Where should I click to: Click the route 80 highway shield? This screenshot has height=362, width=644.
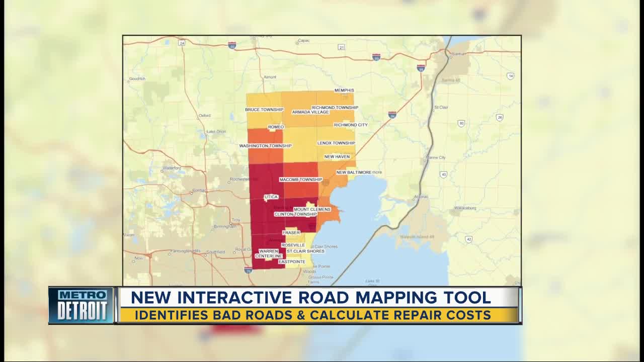461,123
